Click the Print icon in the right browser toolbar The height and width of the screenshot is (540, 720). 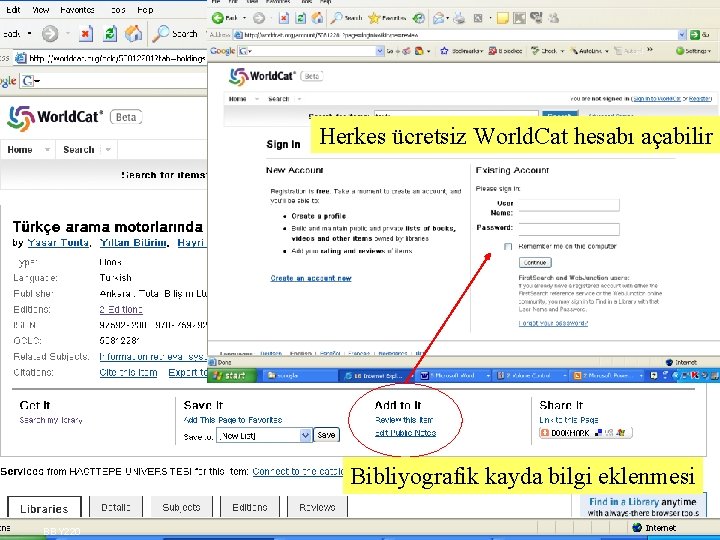click(x=459, y=18)
